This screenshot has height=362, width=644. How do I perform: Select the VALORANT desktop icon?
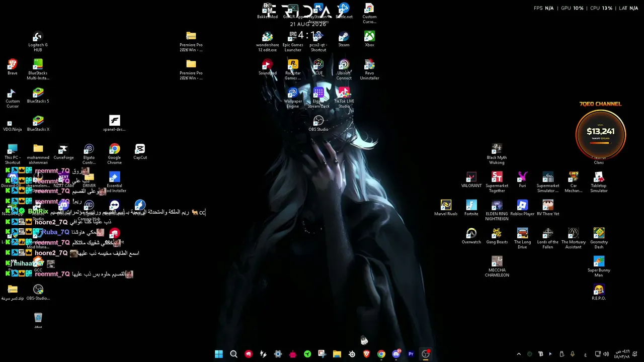[x=471, y=180]
